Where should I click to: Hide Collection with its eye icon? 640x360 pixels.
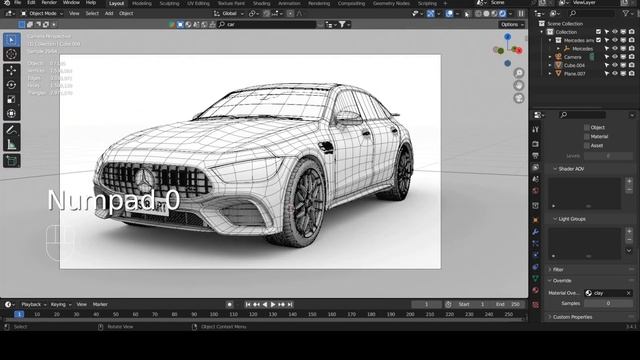pyautogui.click(x=615, y=32)
